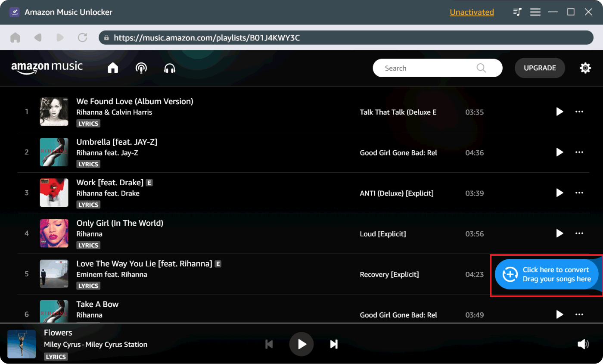Click the blue Click here to convert button
603x364 pixels.
547,274
